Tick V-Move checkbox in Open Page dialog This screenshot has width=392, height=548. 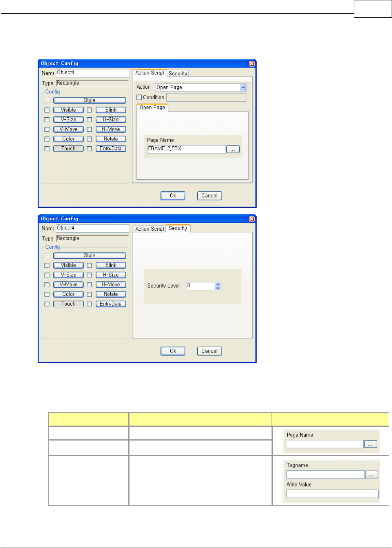pyautogui.click(x=47, y=129)
